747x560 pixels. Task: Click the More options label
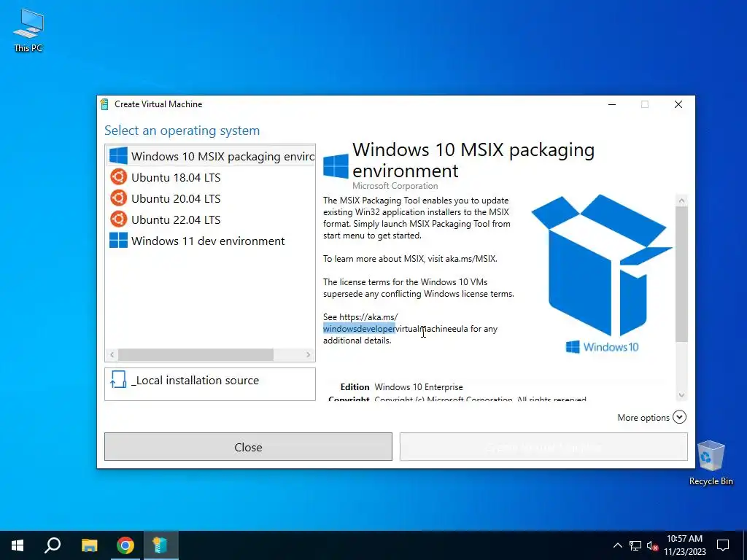click(x=643, y=418)
